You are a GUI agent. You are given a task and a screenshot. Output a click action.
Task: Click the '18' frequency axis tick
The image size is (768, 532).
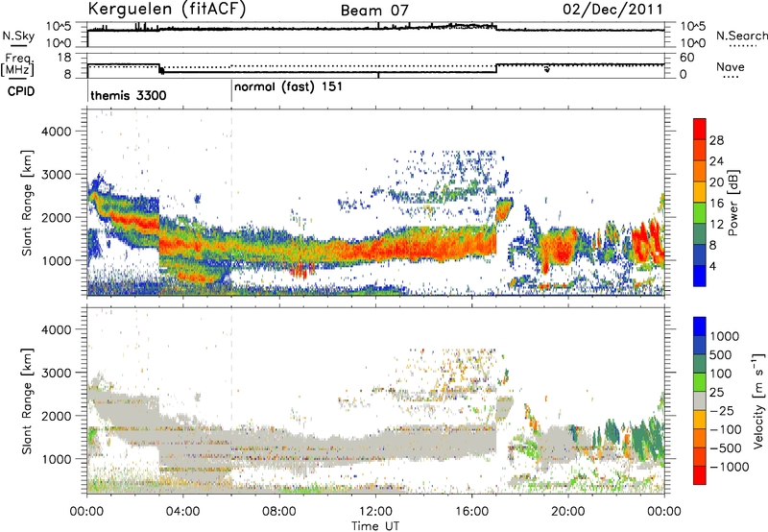pyautogui.click(x=64, y=57)
